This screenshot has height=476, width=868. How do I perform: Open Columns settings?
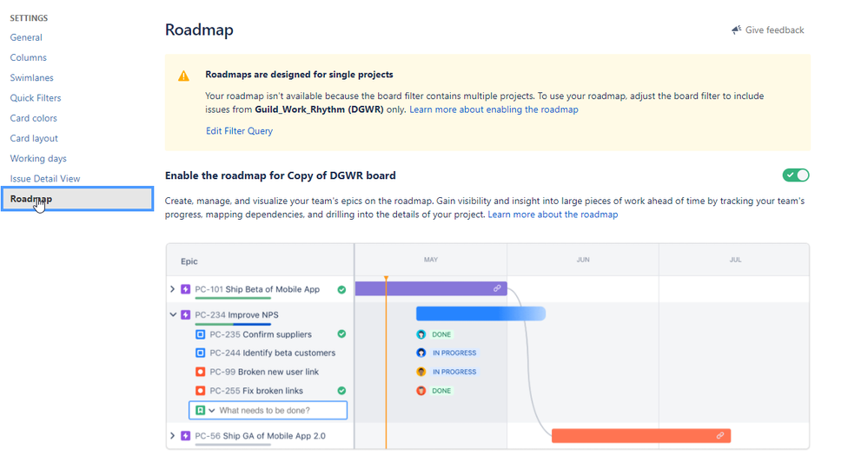(x=28, y=57)
